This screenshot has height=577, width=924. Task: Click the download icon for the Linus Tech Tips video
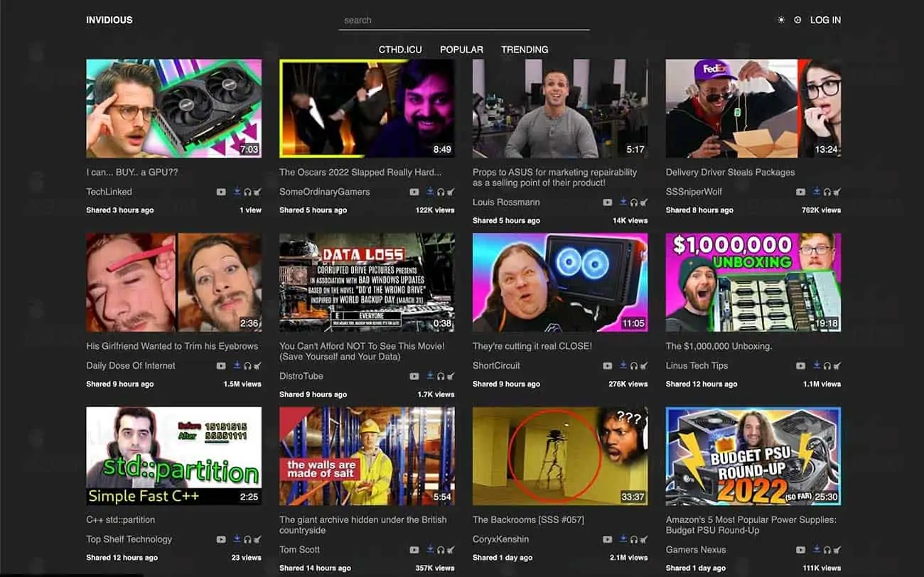817,366
